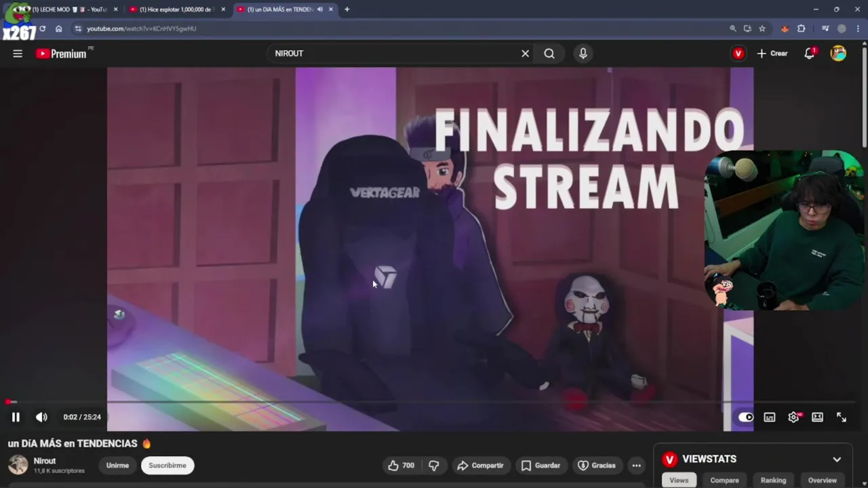Open the notifications bell
The image size is (868, 488).
(810, 54)
